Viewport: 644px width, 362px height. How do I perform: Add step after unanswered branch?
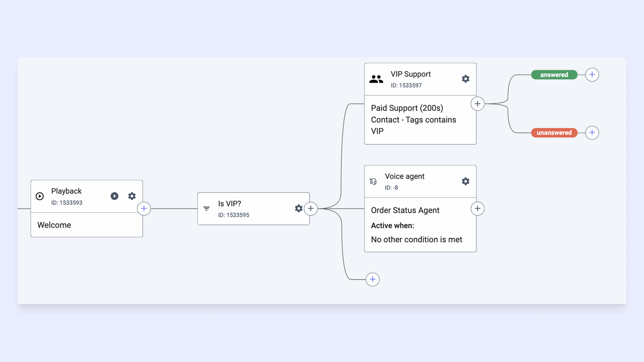click(x=592, y=133)
